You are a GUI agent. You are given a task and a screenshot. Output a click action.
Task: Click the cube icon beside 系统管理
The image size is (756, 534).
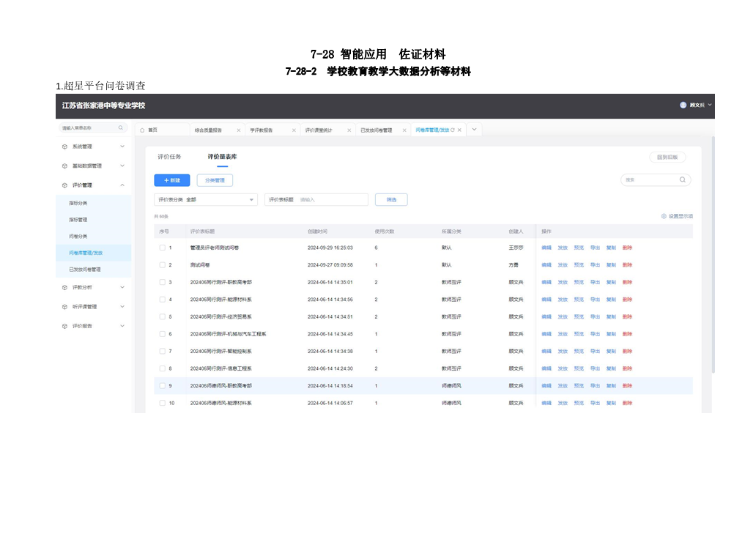(64, 147)
